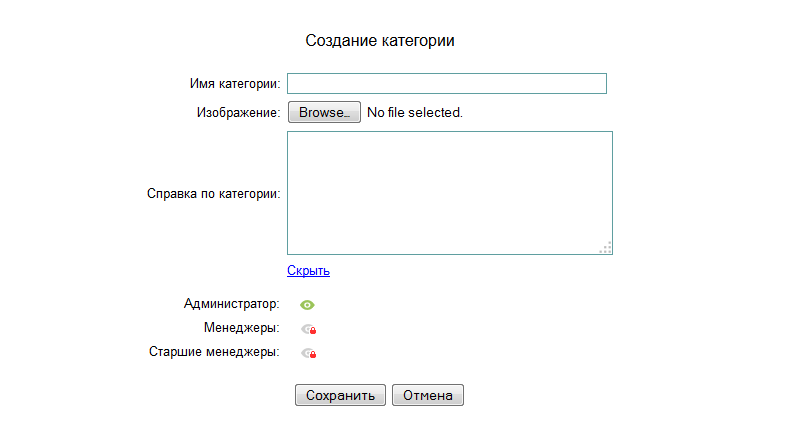The height and width of the screenshot is (426, 800).
Task: Toggle the Менеджеры locked eye icon
Action: tap(307, 329)
